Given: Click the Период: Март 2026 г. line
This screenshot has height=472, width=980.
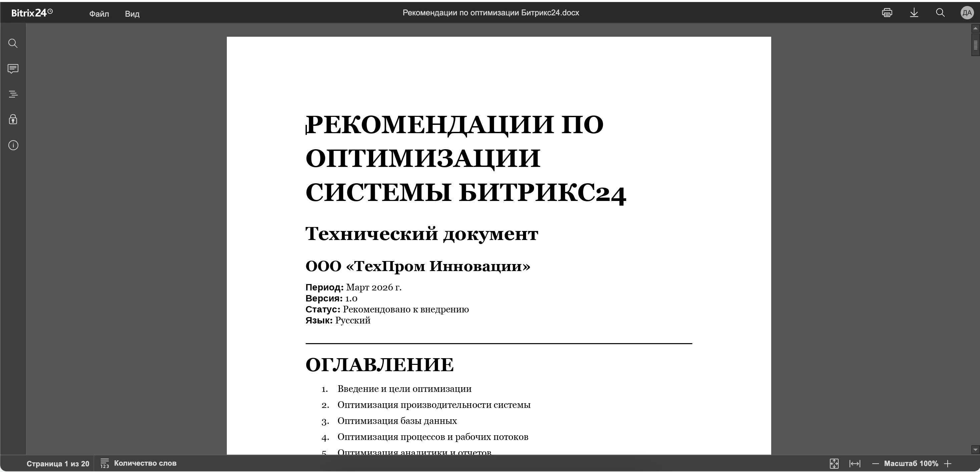Looking at the screenshot, I should (x=354, y=287).
